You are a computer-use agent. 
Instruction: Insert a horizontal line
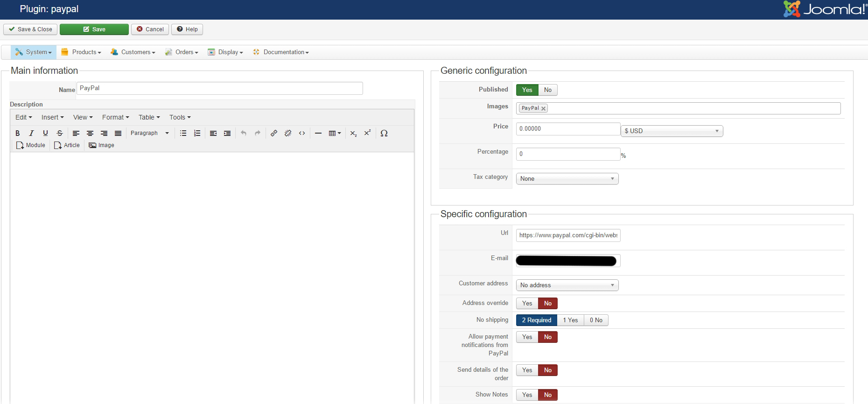coord(318,133)
